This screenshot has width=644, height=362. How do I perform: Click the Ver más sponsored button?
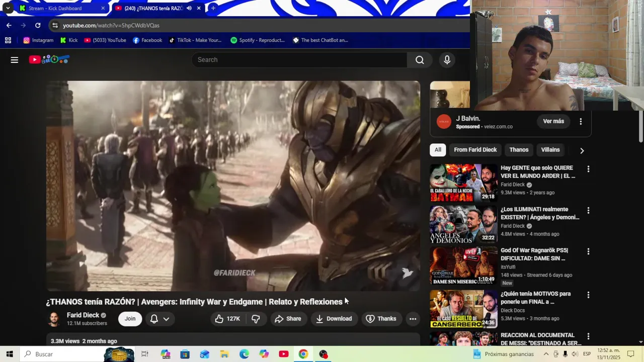pyautogui.click(x=553, y=121)
